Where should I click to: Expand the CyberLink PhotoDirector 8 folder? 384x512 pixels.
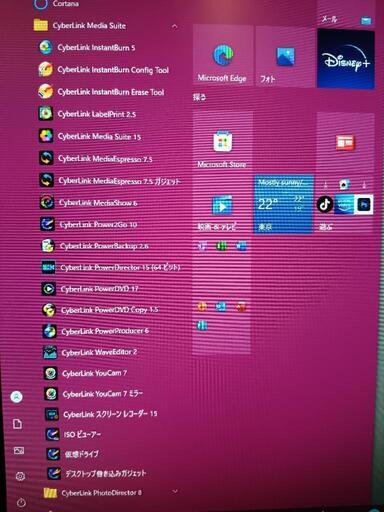(175, 491)
